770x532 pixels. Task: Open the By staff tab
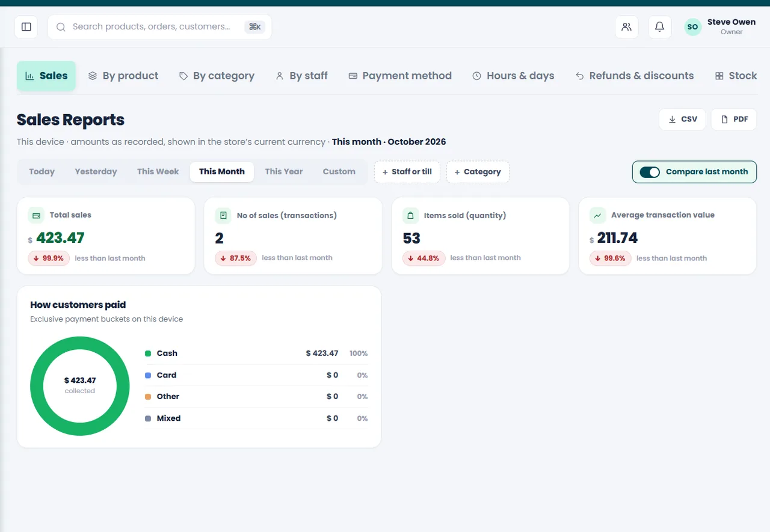click(301, 76)
